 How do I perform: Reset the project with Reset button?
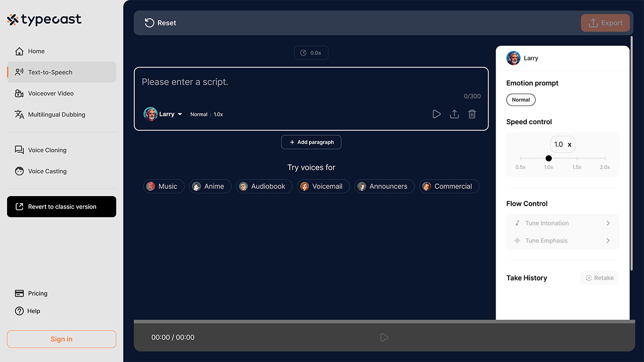[160, 23]
